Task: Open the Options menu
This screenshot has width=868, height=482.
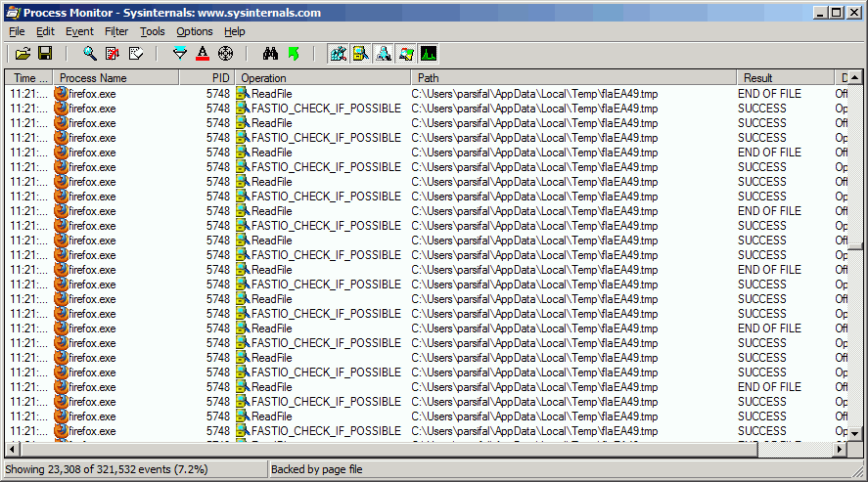Action: pyautogui.click(x=195, y=31)
